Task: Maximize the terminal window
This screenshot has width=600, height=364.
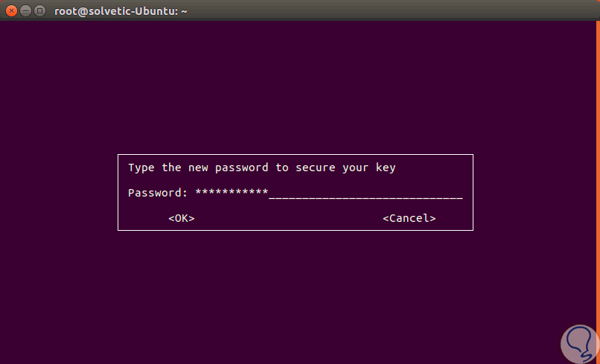Action: (39, 10)
